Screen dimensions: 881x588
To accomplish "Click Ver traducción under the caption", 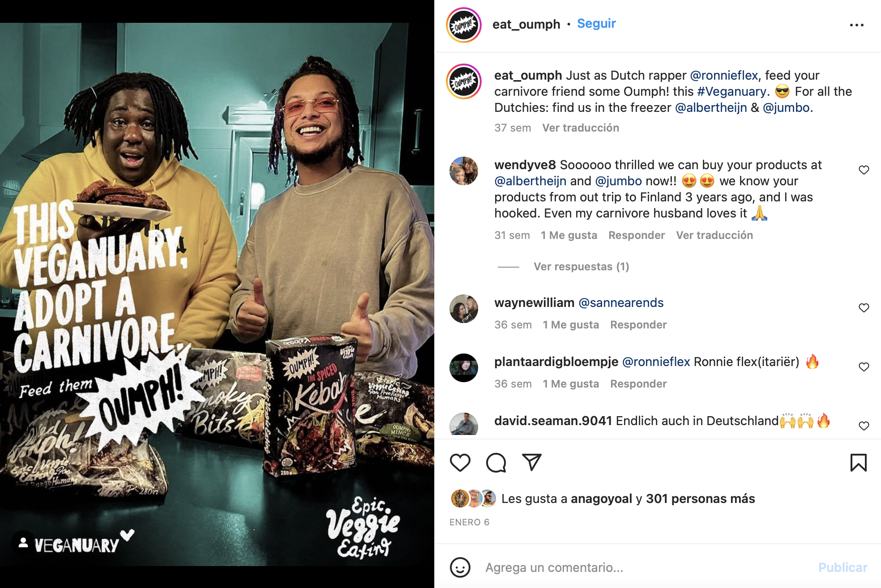I will click(581, 128).
